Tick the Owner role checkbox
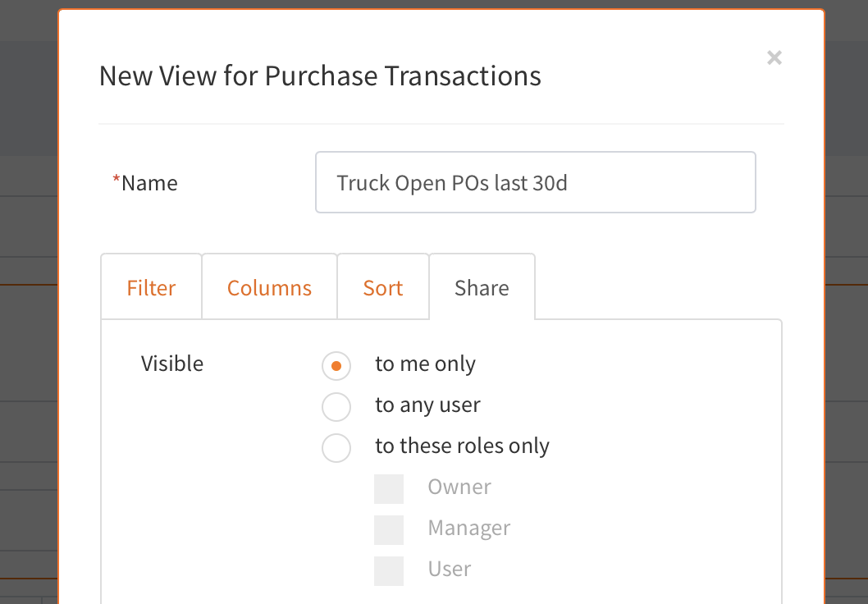 coord(389,489)
